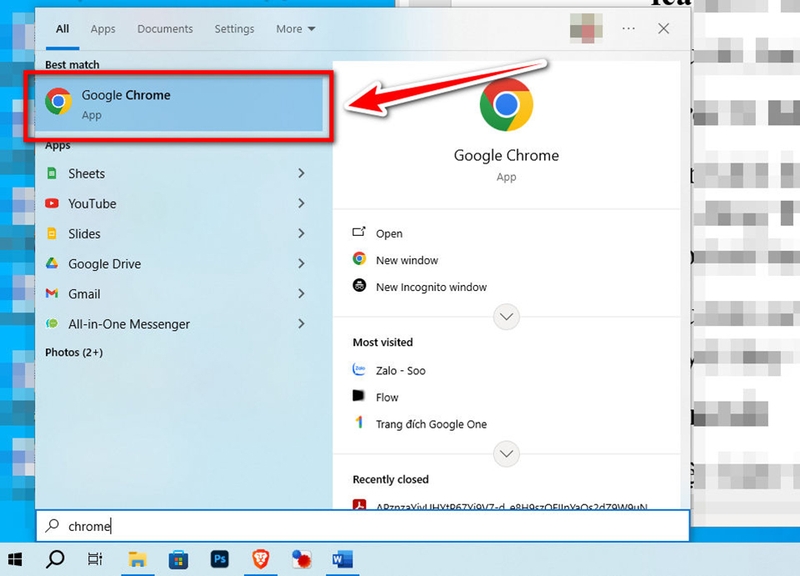Switch to the Apps filter tab
Viewport: 800px width, 576px height.
tap(103, 29)
